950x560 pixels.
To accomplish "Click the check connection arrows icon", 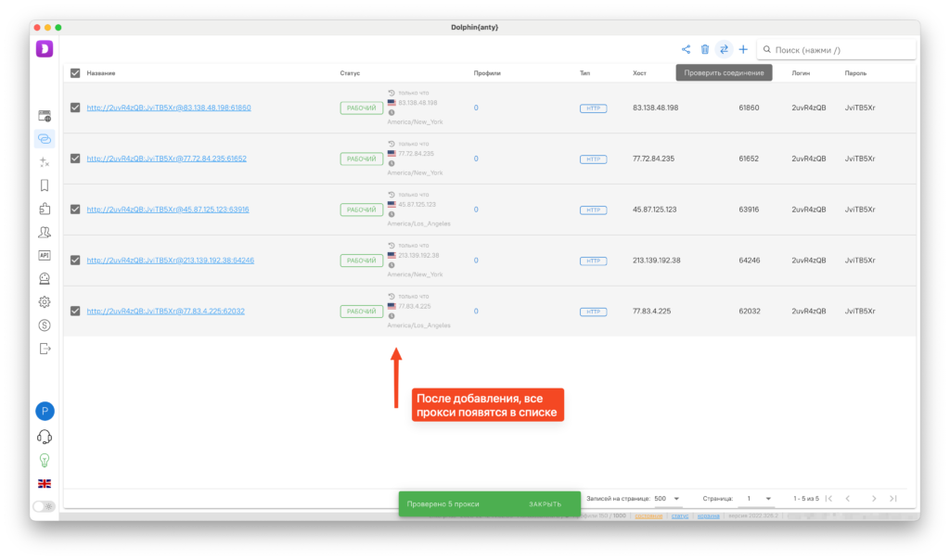I will [x=724, y=49].
